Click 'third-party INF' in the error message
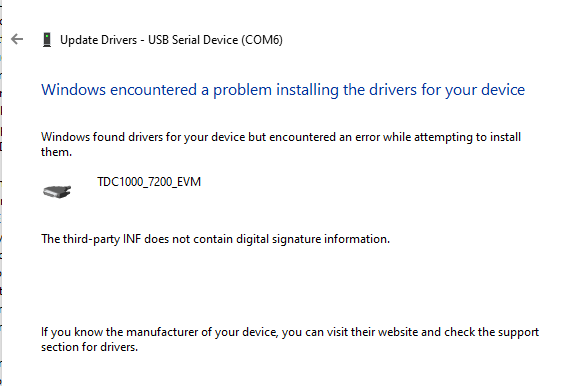 coord(102,239)
